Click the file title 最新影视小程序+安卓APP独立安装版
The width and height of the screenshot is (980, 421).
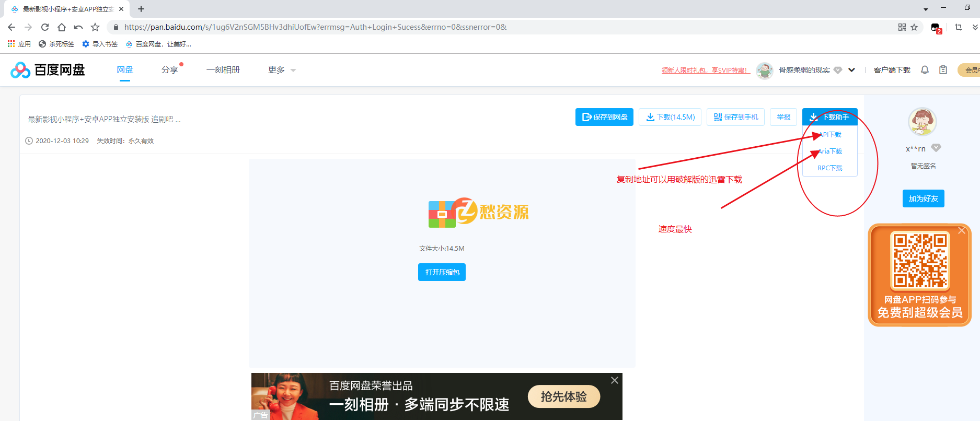pyautogui.click(x=105, y=119)
